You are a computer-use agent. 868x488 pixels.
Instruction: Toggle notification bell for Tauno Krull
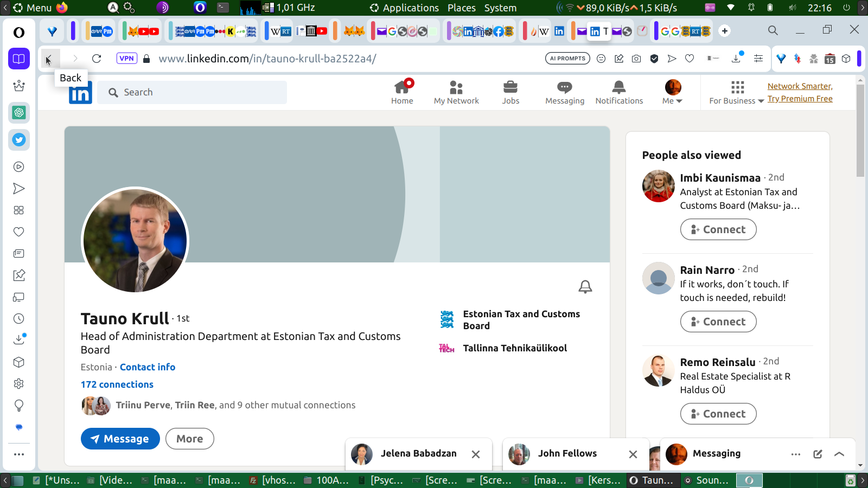585,286
